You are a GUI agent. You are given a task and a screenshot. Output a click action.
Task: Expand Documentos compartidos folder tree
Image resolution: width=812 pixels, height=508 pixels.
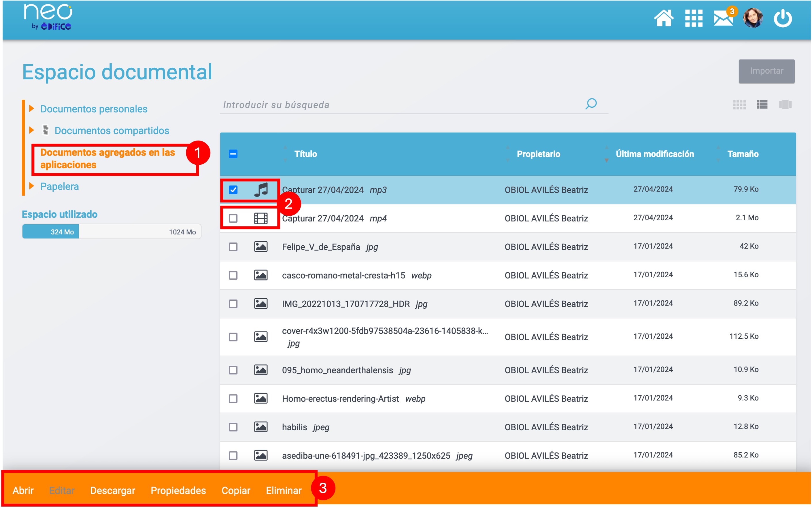32,130
